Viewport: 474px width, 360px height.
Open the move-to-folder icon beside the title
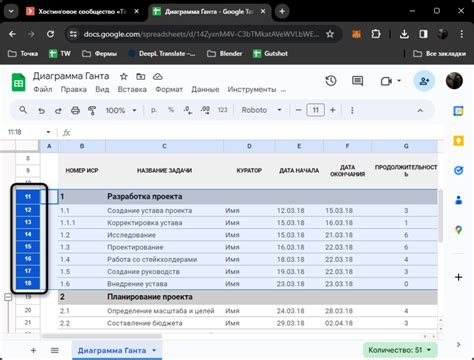pos(141,77)
